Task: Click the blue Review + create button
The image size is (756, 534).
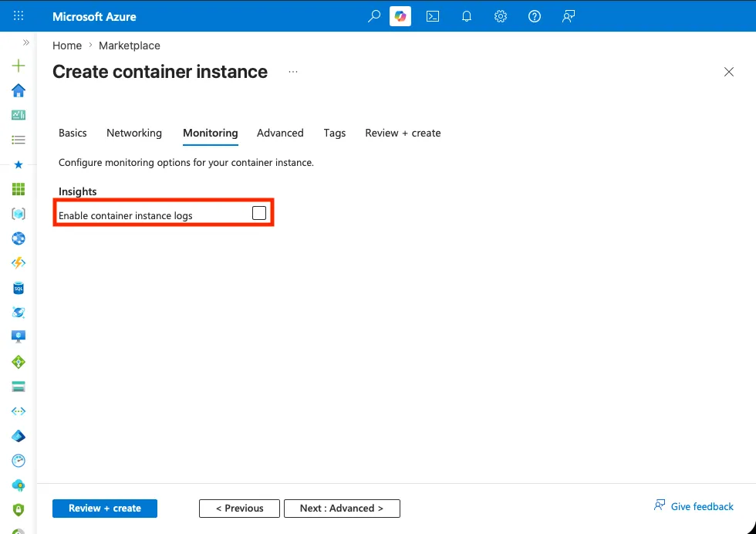Action: [x=105, y=509]
